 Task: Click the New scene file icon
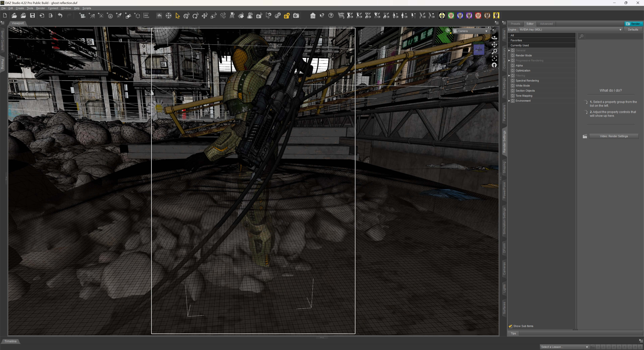tap(5, 15)
